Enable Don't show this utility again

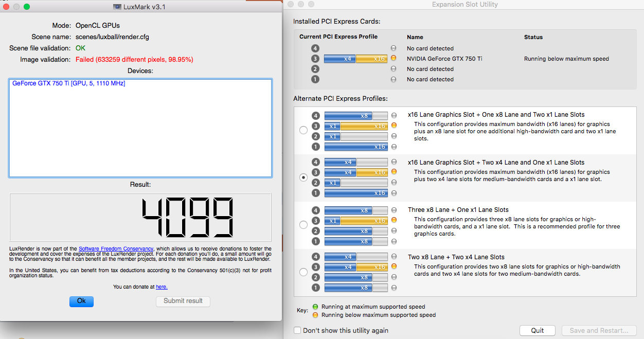[x=297, y=330]
